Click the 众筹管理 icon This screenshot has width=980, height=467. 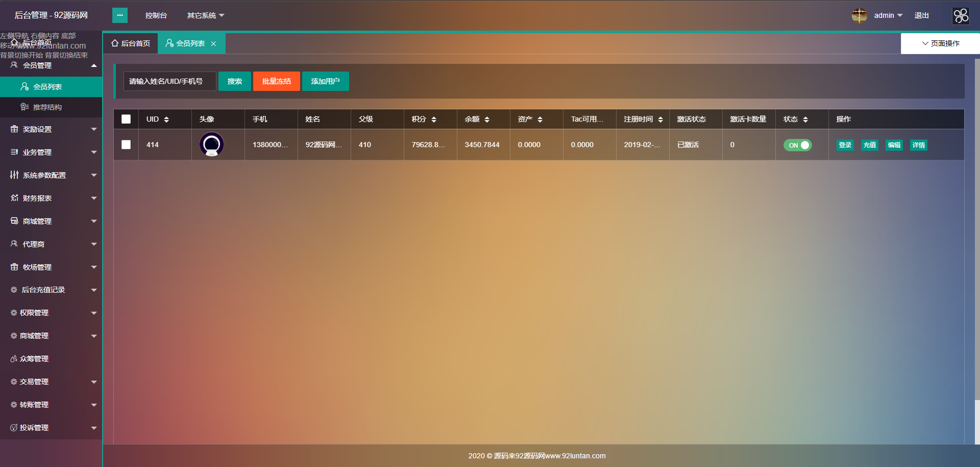[x=14, y=359]
